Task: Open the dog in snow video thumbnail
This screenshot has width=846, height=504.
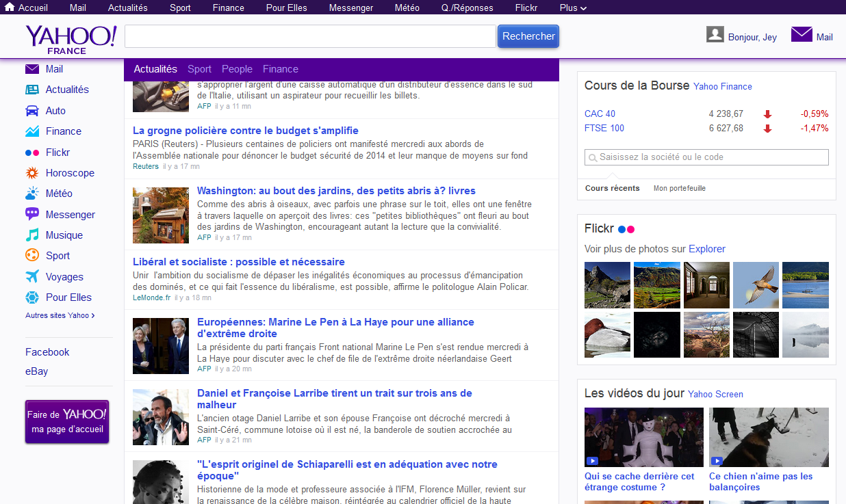Action: pos(769,438)
